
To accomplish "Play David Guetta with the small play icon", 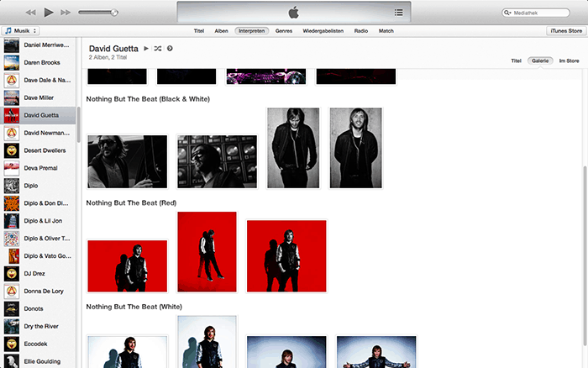I will click(146, 49).
